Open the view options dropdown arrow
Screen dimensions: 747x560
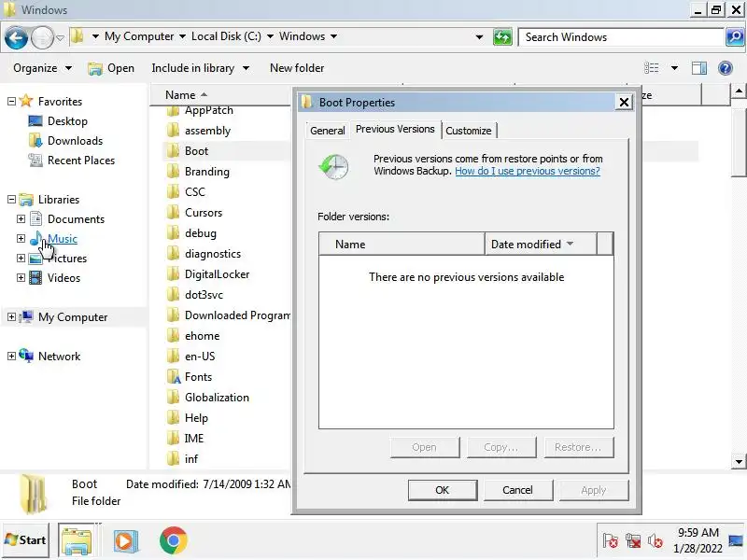click(x=674, y=68)
